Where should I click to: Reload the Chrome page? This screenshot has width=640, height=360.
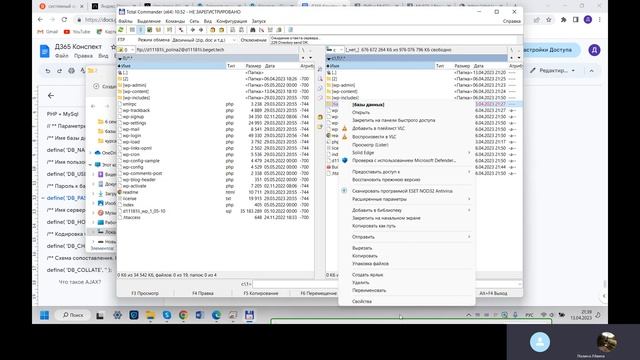point(64,19)
